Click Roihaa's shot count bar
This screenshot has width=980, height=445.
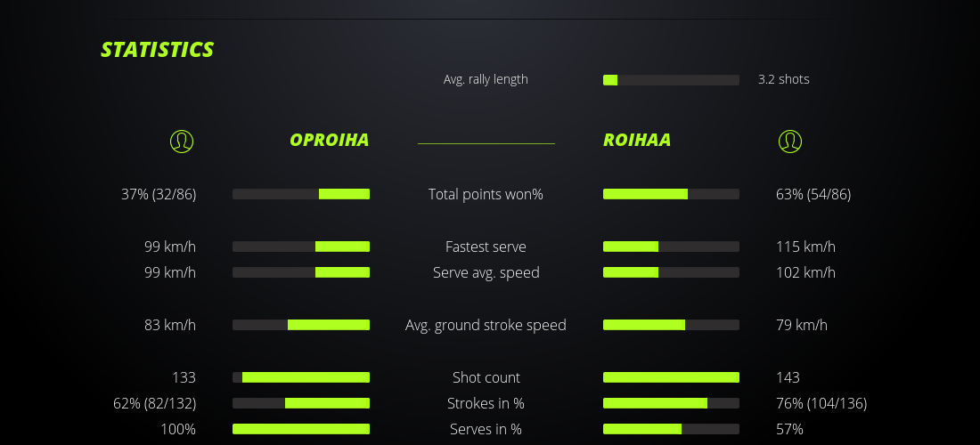click(671, 377)
